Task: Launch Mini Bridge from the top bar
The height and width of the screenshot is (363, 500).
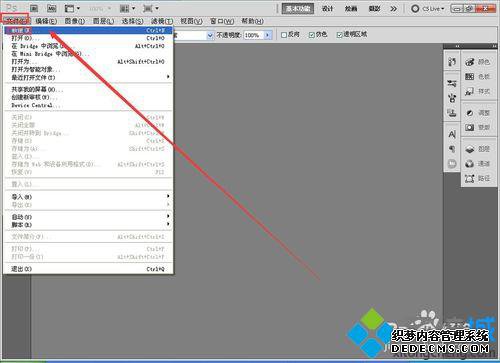Action: [x=51, y=8]
